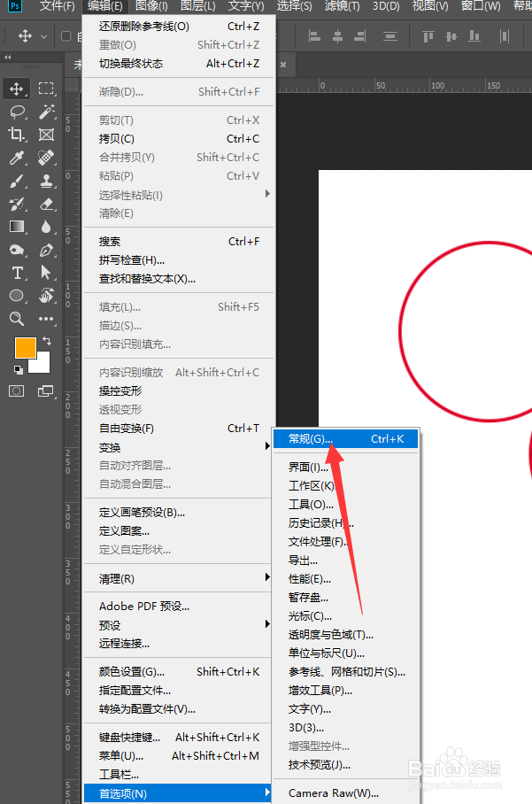The width and height of the screenshot is (532, 804).
Task: Choose 性能(E)... preferences entry
Action: pyautogui.click(x=346, y=579)
